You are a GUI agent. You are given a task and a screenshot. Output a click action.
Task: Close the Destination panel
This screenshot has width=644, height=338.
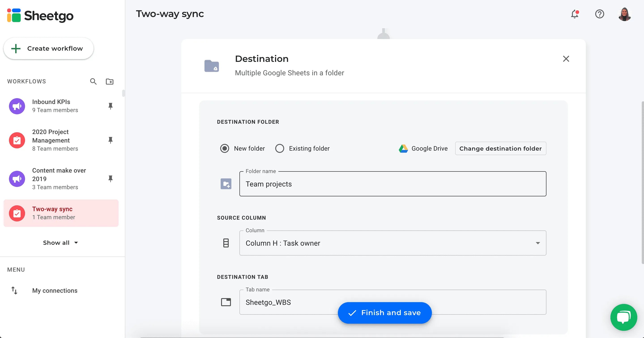click(566, 58)
